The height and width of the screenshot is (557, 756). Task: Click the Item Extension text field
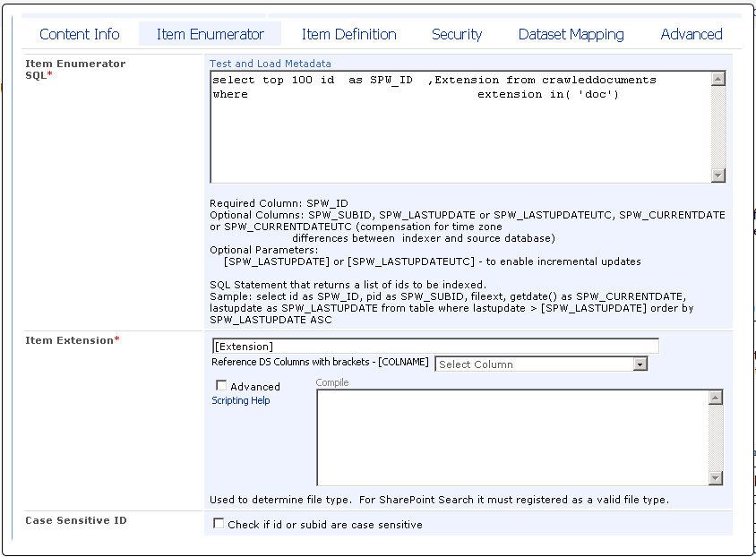click(x=434, y=346)
